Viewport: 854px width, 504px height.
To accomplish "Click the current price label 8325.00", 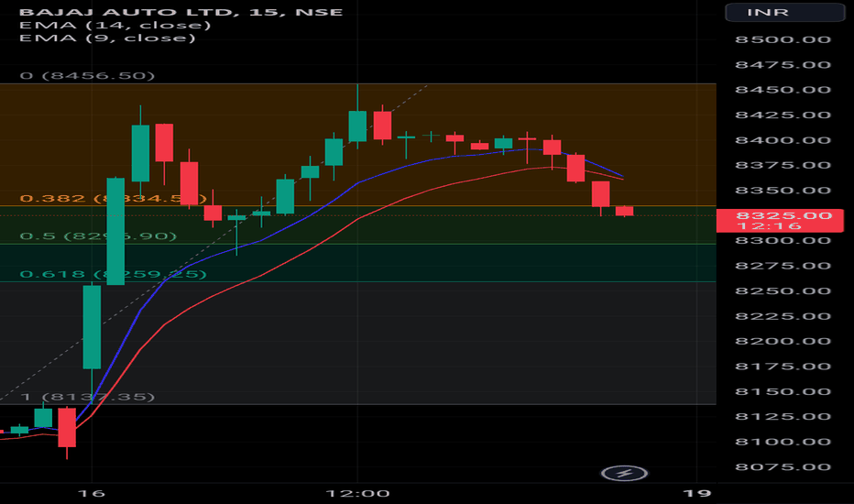I will click(x=780, y=221).
